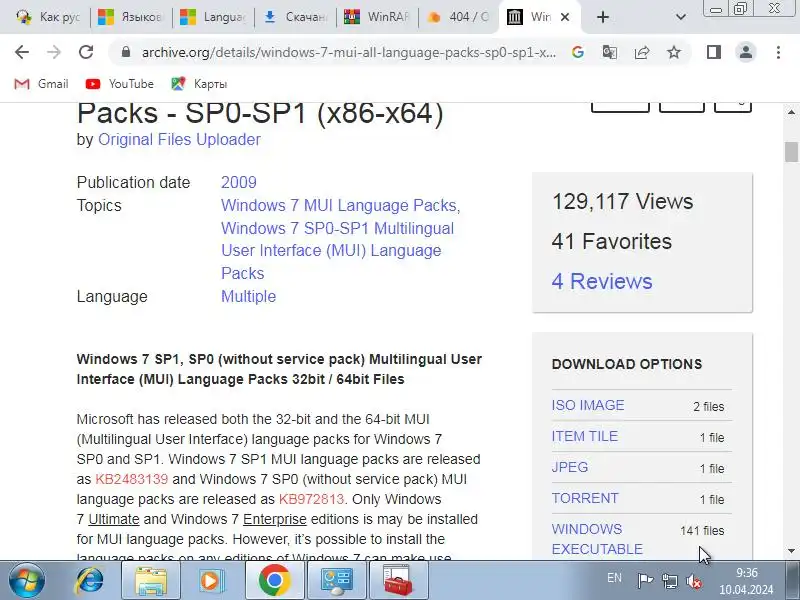Viewport: 800px width, 600px height.
Task: Expand ISO IMAGE download option
Action: [588, 405]
